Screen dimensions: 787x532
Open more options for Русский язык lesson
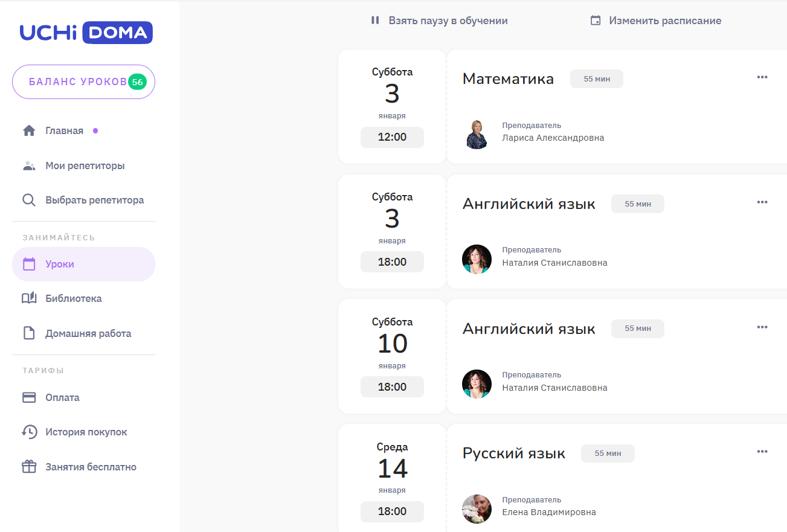tap(762, 452)
